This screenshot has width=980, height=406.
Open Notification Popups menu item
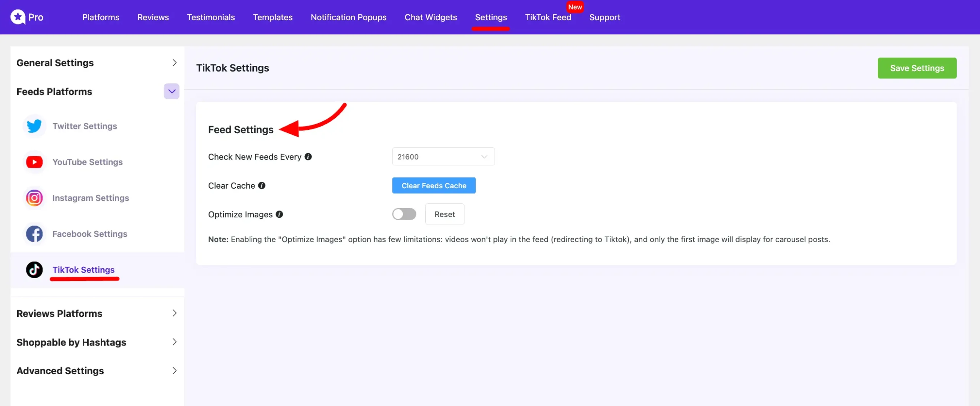348,17
